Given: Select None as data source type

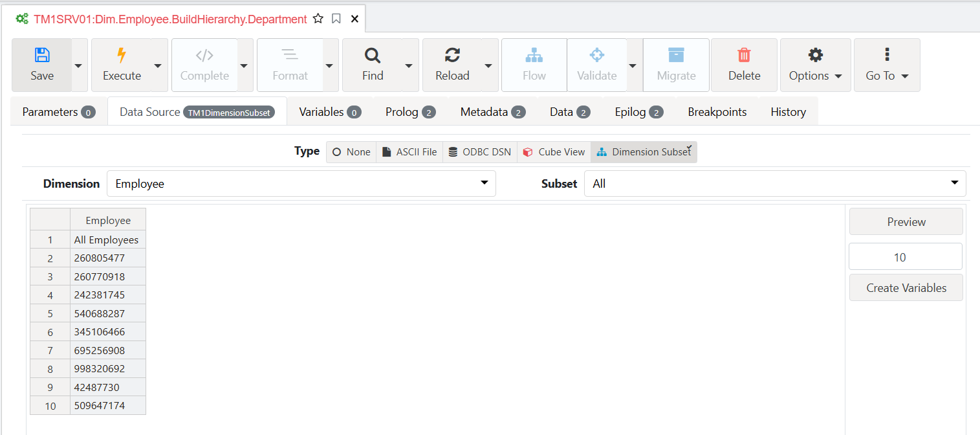Looking at the screenshot, I should pos(352,152).
